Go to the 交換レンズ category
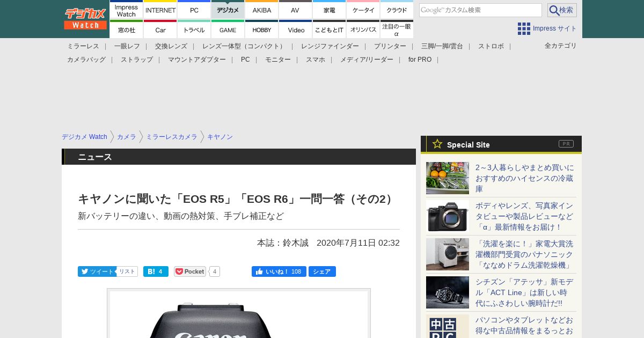The image size is (644, 338). point(171,46)
